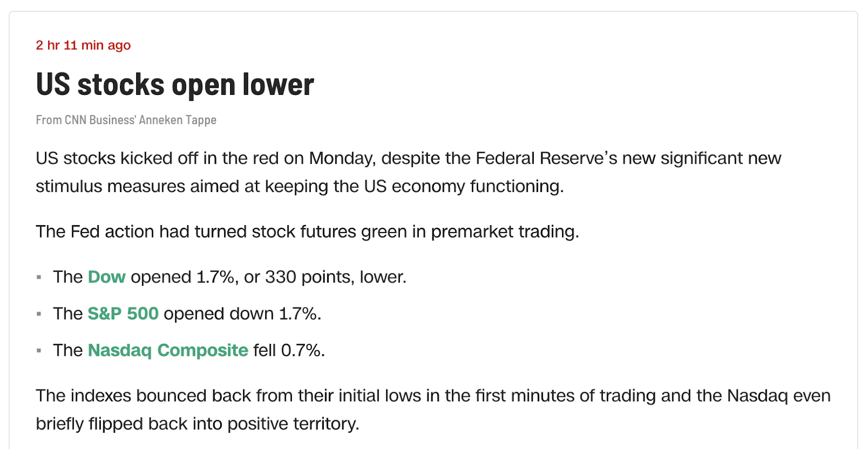The width and height of the screenshot is (868, 449).
Task: Click the bullet marker before S&P 500 item
Action: point(39,314)
